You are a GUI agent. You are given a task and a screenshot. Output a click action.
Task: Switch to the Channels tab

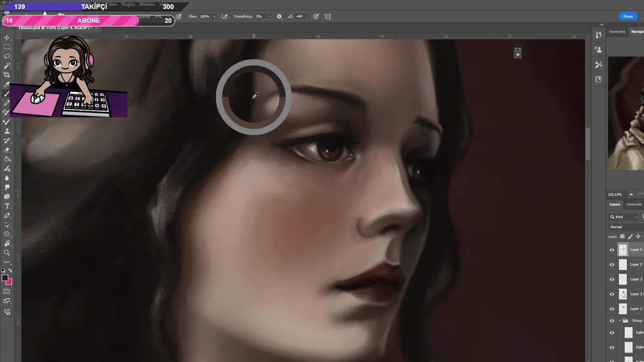pyautogui.click(x=634, y=204)
